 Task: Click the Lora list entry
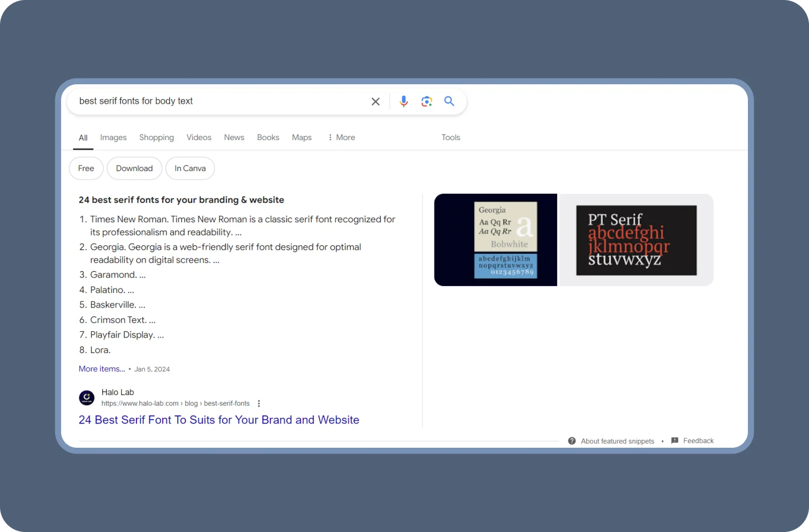click(100, 350)
